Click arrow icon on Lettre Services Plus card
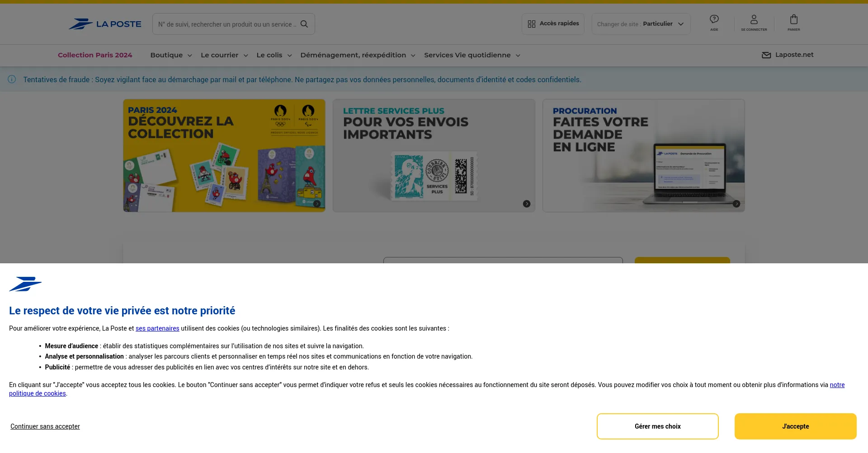The image size is (868, 453). tap(527, 204)
